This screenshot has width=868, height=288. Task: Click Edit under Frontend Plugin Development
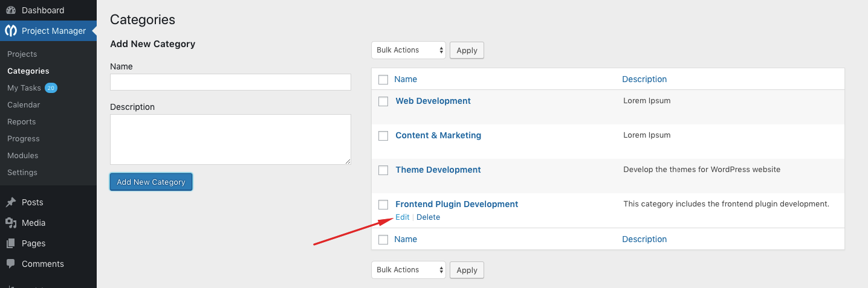(x=403, y=217)
